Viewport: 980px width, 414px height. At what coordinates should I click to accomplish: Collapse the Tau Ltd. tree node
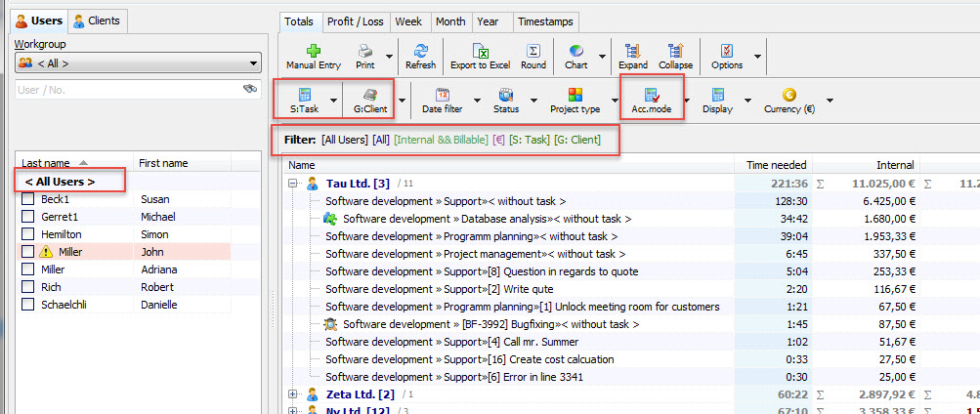(293, 183)
